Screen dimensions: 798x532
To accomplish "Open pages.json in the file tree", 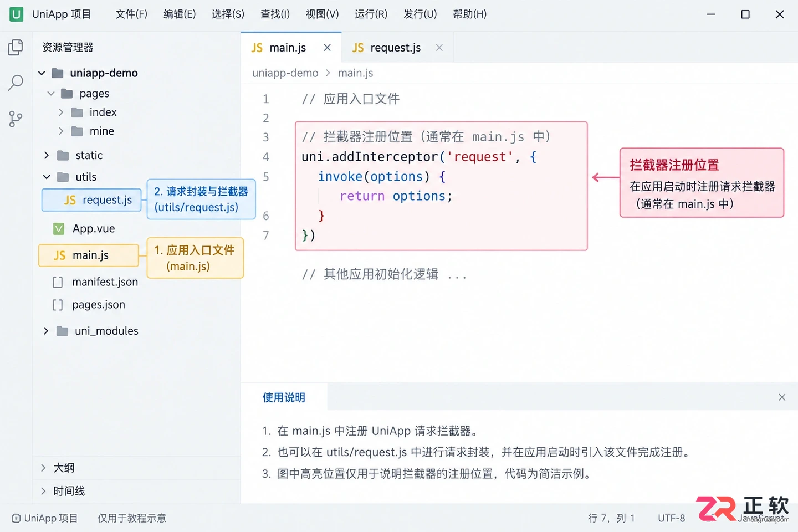I will pyautogui.click(x=99, y=305).
